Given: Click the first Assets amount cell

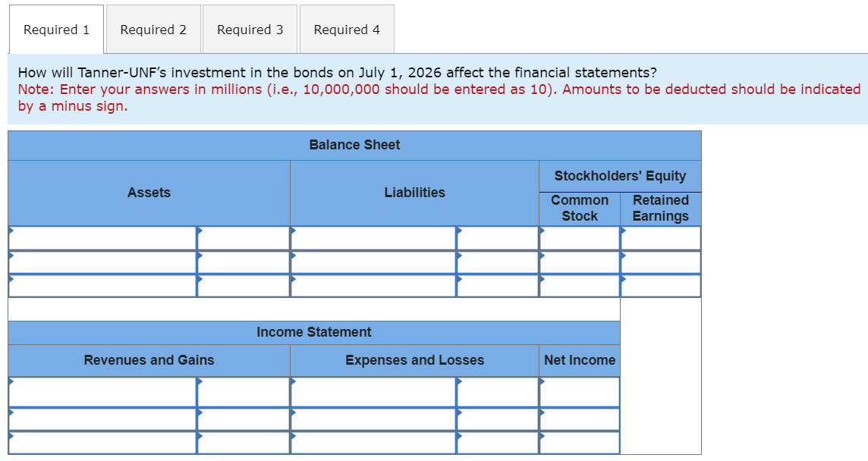Looking at the screenshot, I should tap(243, 237).
